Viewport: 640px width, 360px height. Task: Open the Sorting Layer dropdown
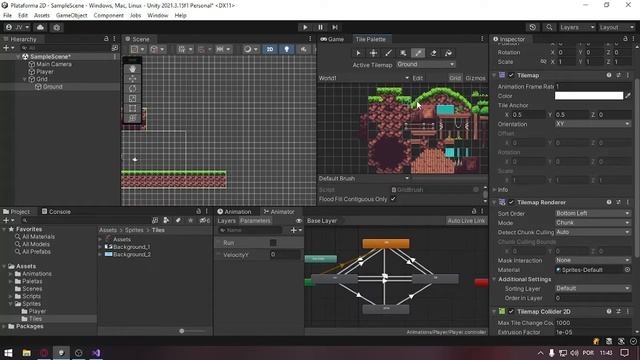click(x=593, y=288)
